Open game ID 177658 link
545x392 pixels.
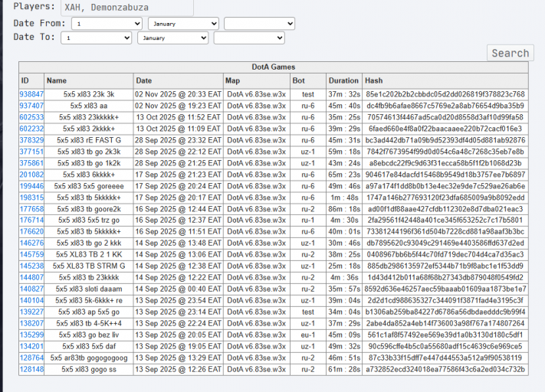tap(31, 209)
